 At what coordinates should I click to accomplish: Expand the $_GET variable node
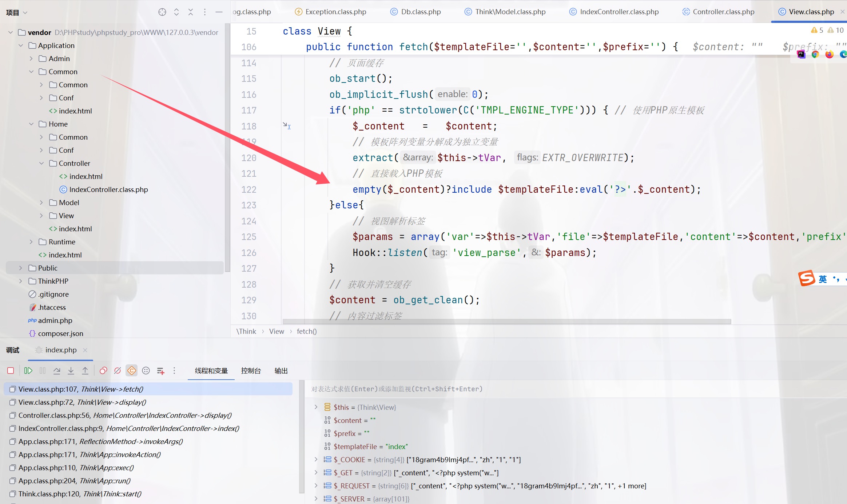[316, 472]
